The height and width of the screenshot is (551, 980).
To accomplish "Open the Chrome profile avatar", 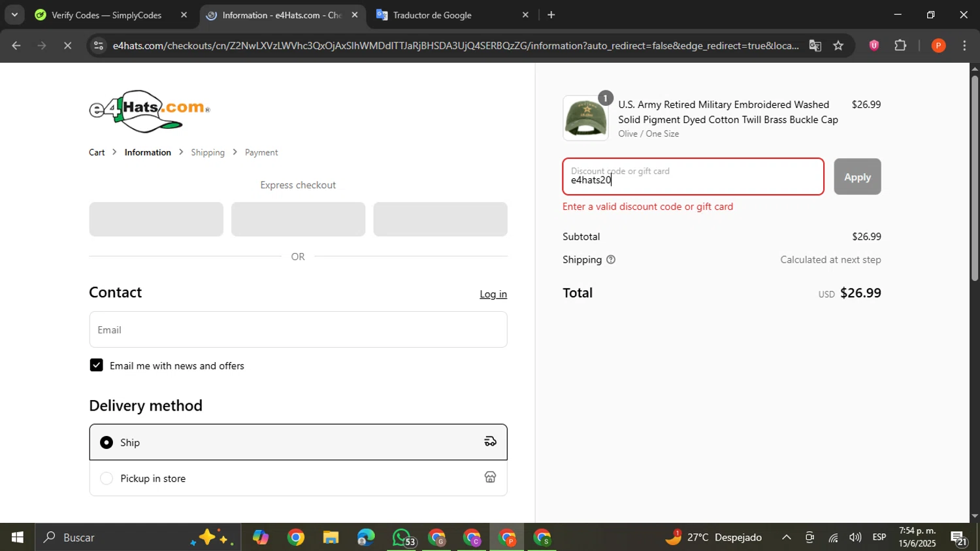I will tap(938, 46).
